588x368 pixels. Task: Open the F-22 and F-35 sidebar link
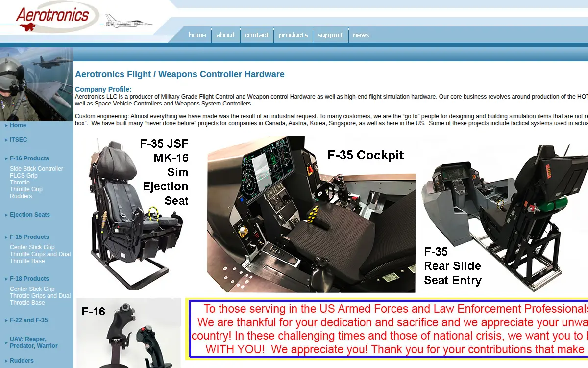(29, 320)
